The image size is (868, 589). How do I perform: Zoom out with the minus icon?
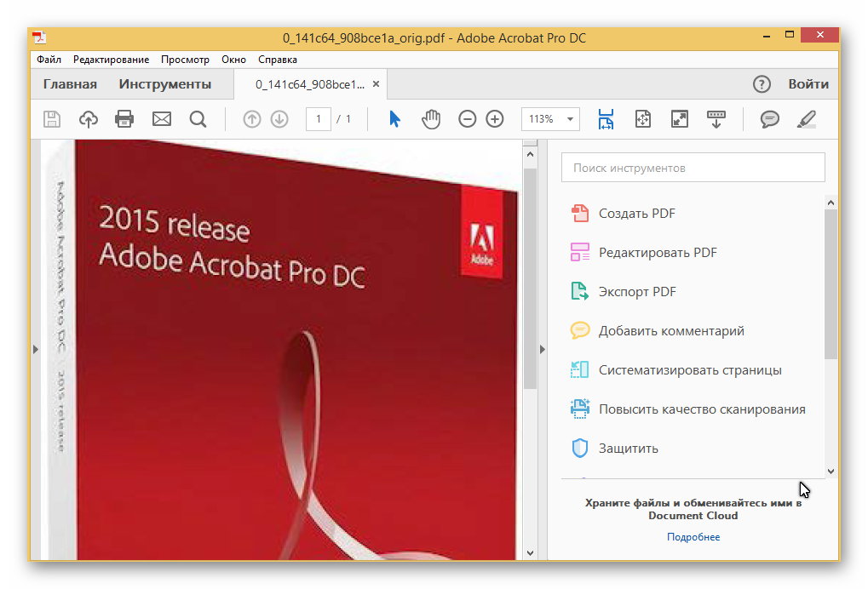467,119
